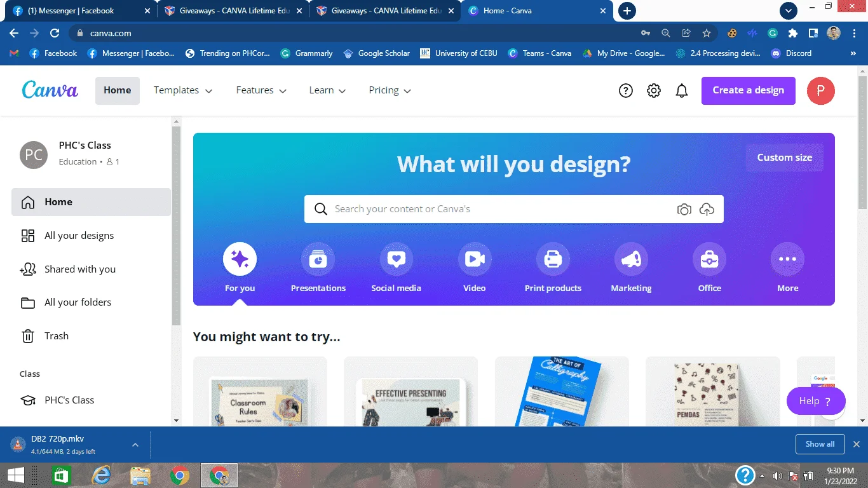
Task: Open the Classroom Rules template thumbnail
Action: 260,391
